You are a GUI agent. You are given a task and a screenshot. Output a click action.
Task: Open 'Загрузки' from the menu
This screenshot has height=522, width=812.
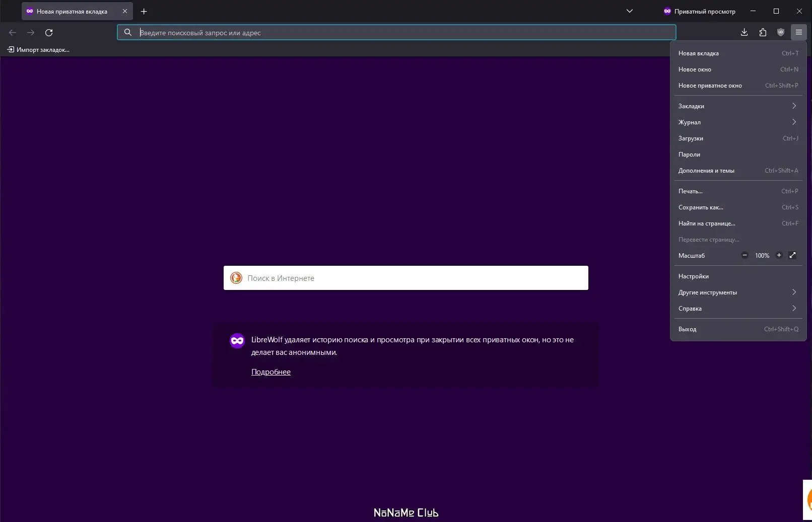pos(738,138)
